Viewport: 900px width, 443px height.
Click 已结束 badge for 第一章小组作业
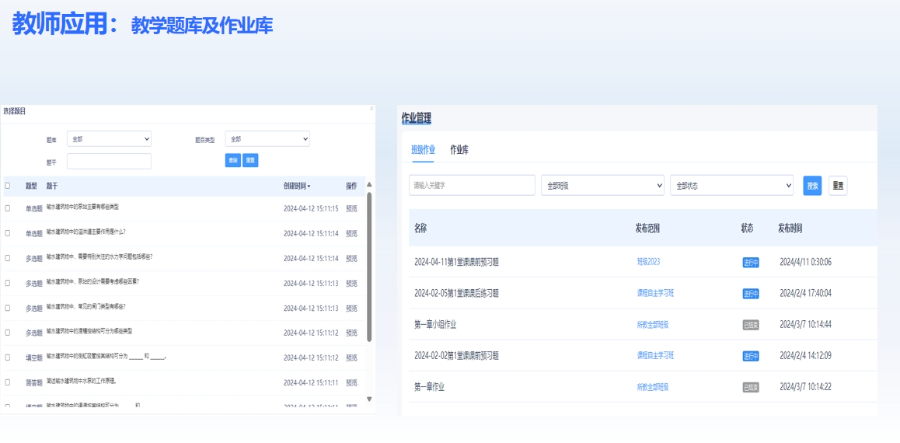click(750, 325)
